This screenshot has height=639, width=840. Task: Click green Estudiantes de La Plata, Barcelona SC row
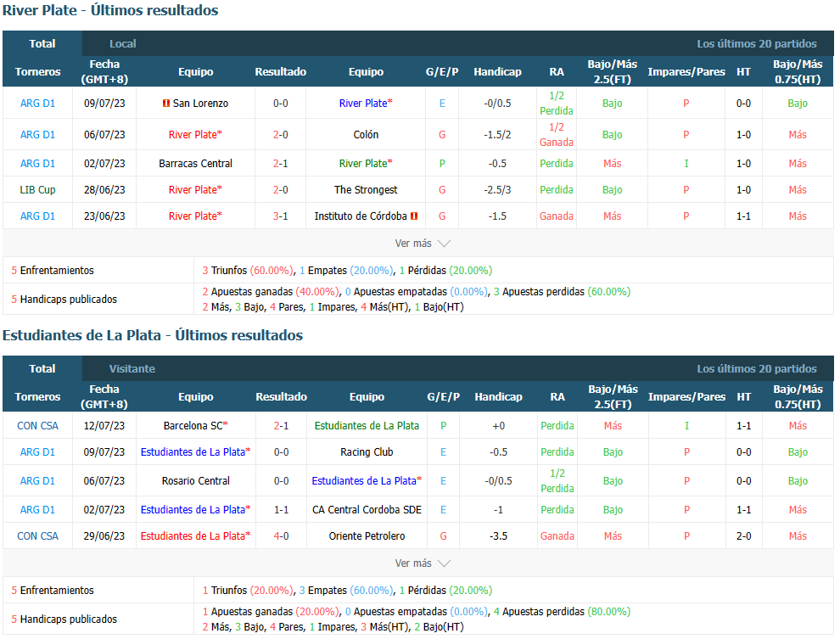[x=367, y=426]
